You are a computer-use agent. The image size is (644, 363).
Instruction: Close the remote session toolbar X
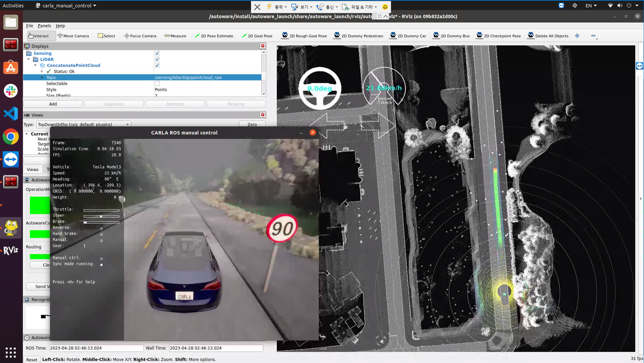(257, 7)
